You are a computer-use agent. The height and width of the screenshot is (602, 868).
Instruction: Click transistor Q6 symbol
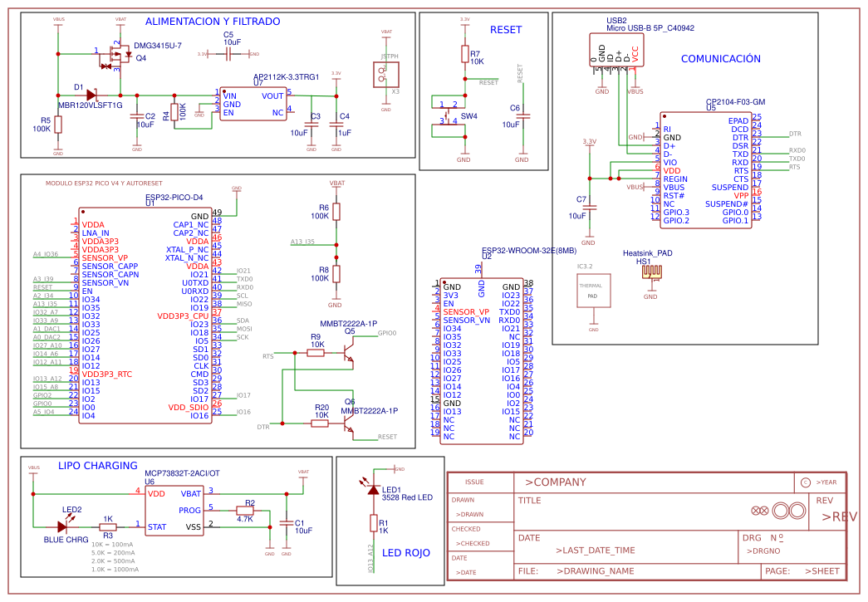(348, 423)
